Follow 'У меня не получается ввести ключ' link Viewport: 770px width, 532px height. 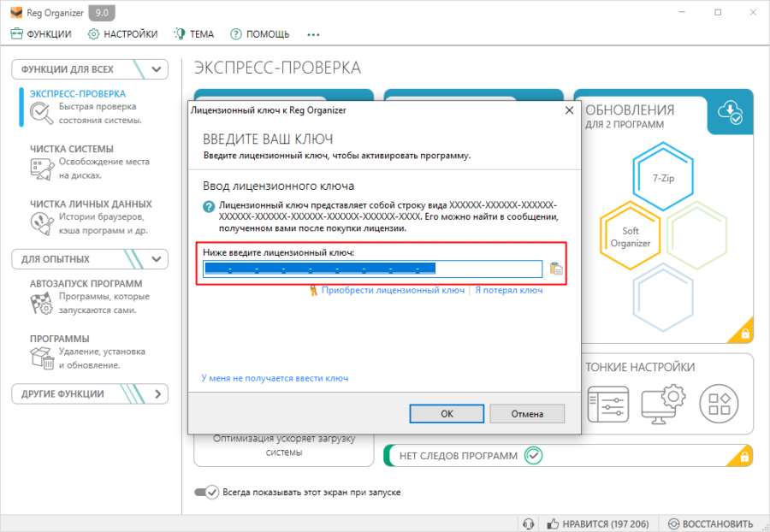coord(275,378)
